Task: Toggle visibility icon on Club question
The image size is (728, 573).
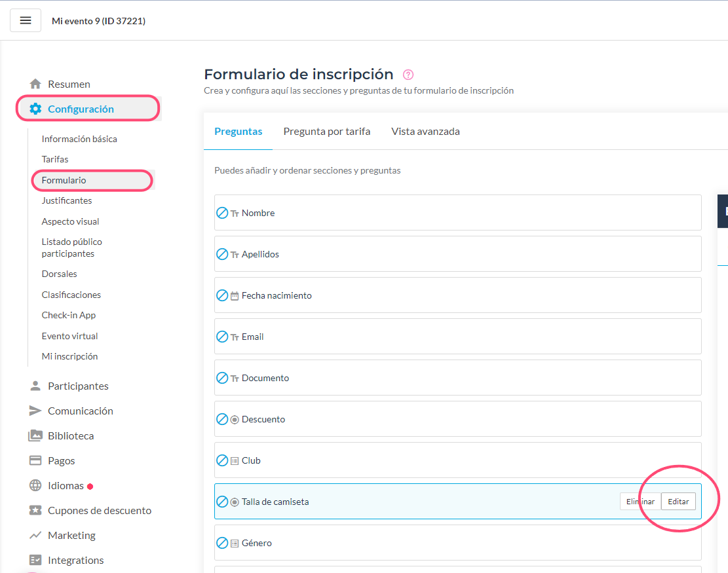Action: click(x=222, y=460)
